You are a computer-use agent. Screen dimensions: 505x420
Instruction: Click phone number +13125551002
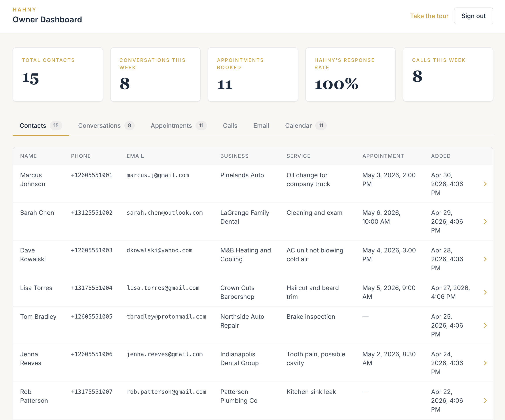point(92,213)
